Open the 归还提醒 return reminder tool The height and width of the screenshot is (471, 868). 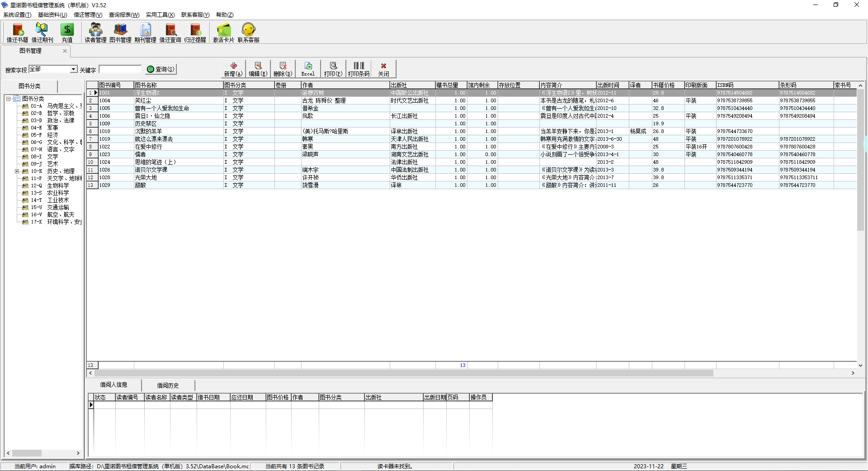click(195, 33)
